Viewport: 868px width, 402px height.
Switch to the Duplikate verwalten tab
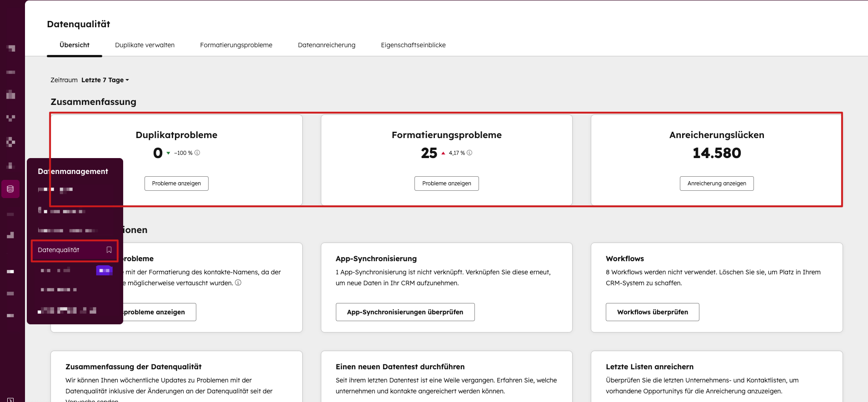145,45
